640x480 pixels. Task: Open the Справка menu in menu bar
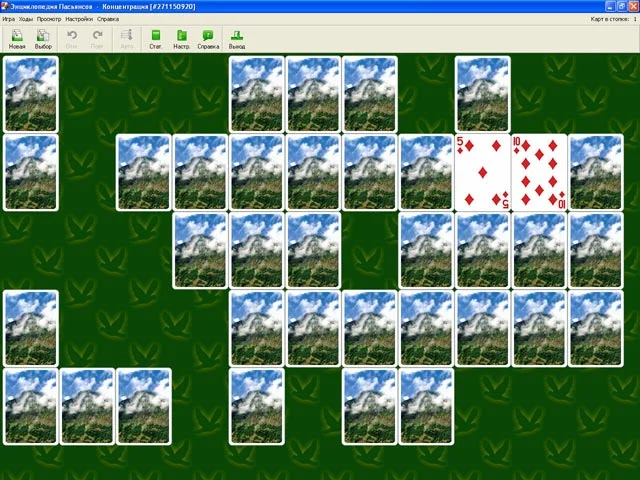108,19
